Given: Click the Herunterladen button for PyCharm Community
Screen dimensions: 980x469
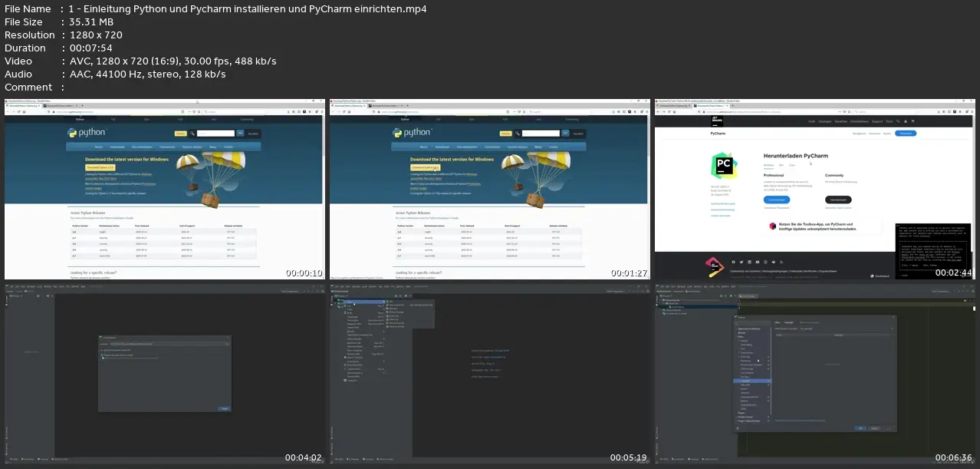Looking at the screenshot, I should coord(838,200).
